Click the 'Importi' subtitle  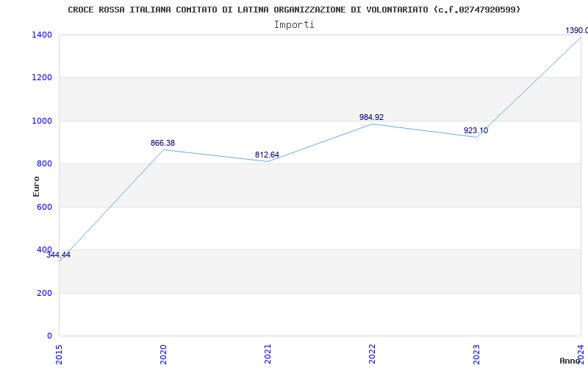pyautogui.click(x=294, y=25)
